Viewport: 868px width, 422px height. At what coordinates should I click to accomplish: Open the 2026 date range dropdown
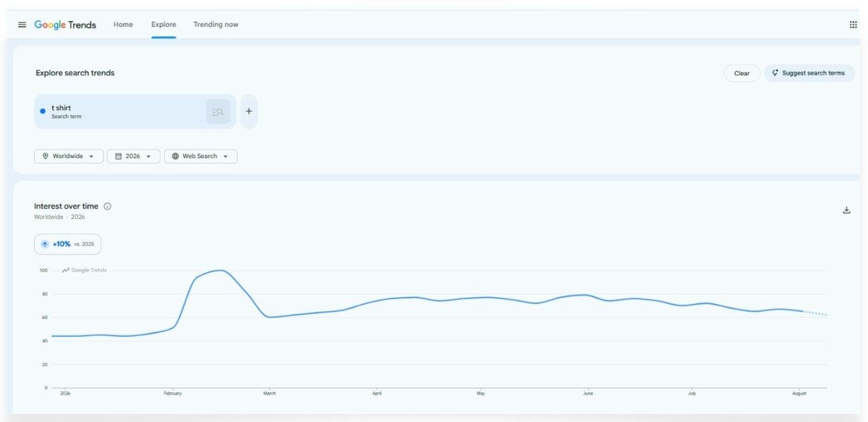pyautogui.click(x=134, y=156)
